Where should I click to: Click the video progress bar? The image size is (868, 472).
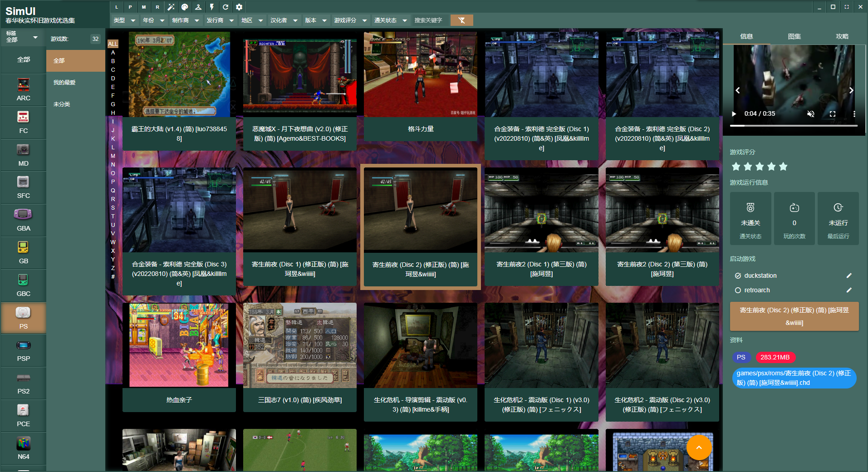point(794,125)
